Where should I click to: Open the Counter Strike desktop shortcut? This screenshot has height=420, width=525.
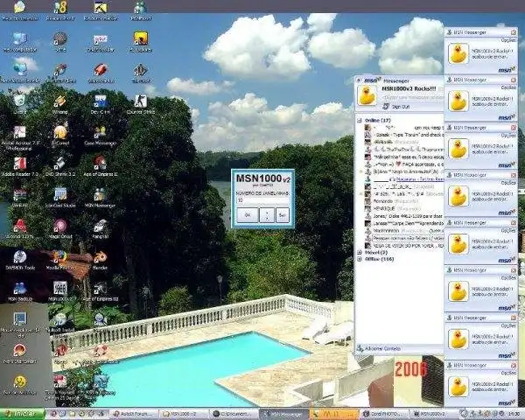point(140,102)
